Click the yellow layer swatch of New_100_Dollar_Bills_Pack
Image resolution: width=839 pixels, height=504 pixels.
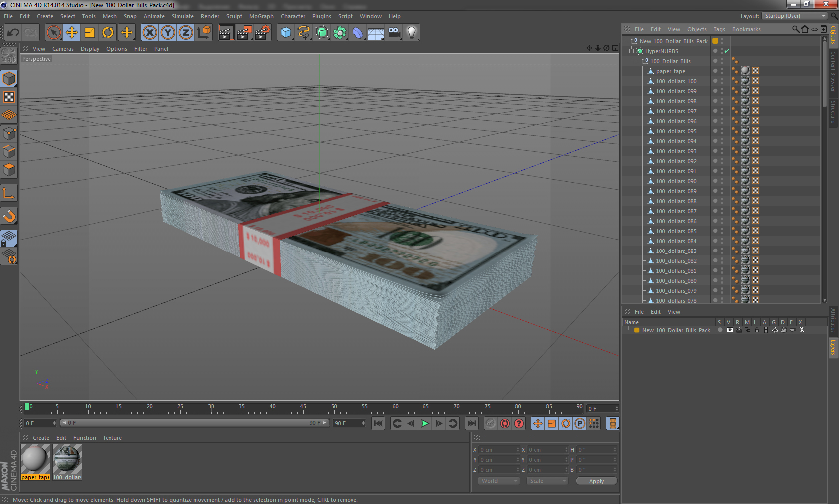[715, 41]
